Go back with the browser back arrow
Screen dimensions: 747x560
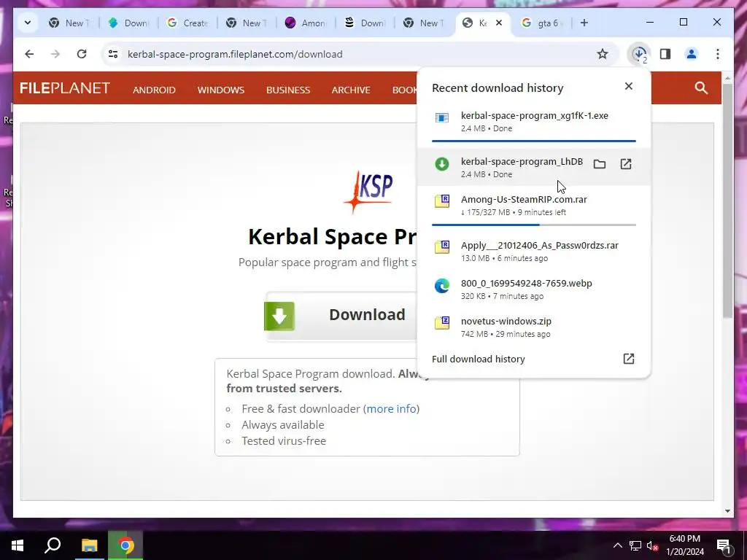click(29, 54)
